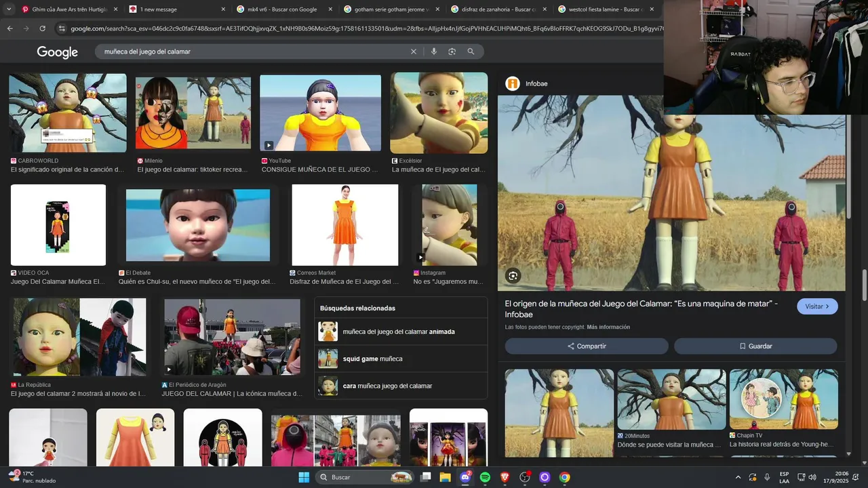
Task: Open VIDEO OCA doll product image
Action: click(58, 225)
